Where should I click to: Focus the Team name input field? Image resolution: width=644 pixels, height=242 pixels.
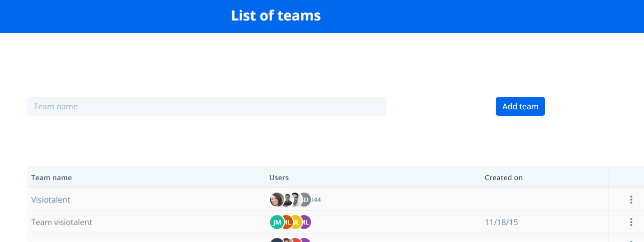(x=207, y=106)
